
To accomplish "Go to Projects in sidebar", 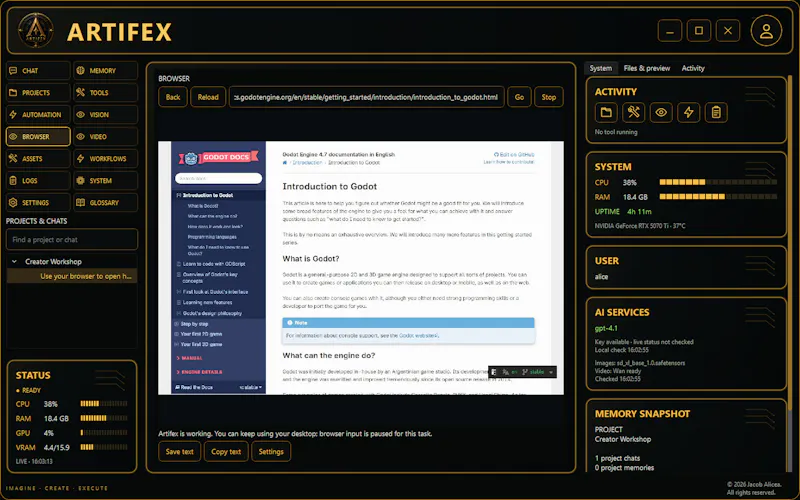I will coord(38,93).
